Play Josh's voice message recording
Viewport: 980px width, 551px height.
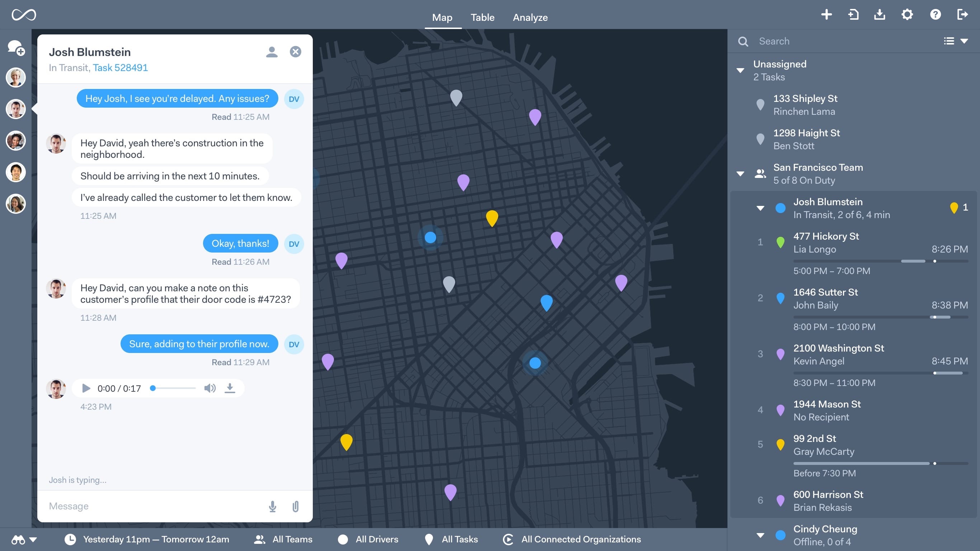(x=86, y=388)
